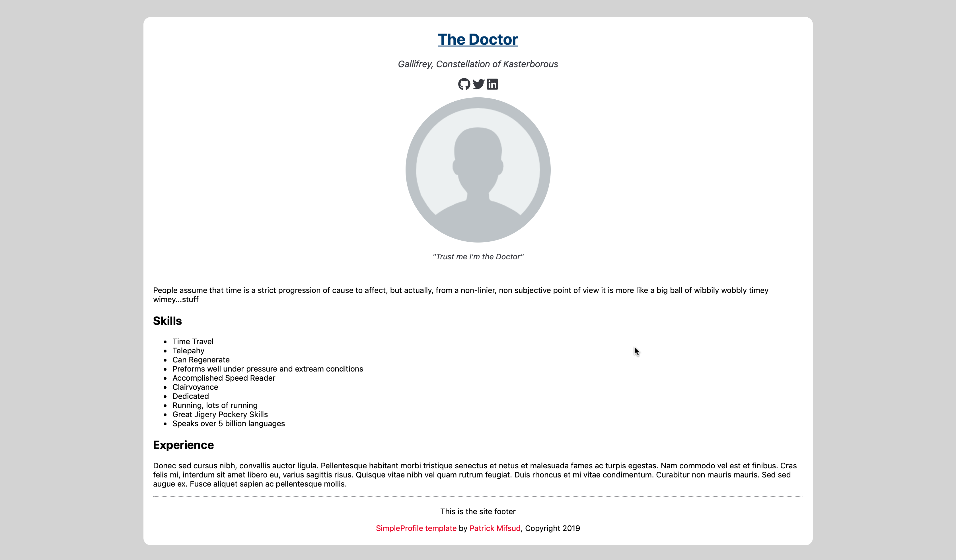Click the Trust me I'm the Doctor quote

click(478, 257)
